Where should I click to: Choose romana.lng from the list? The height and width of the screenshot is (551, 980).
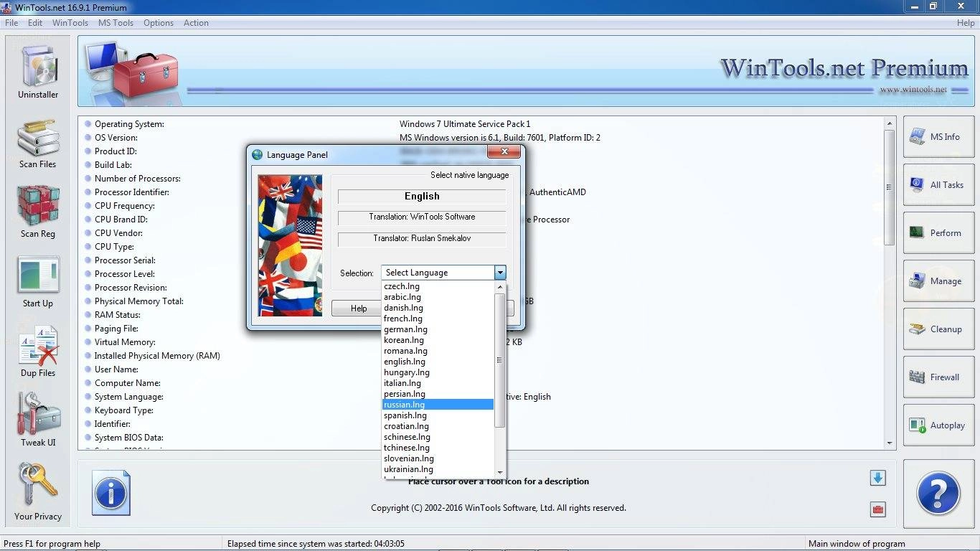438,351
